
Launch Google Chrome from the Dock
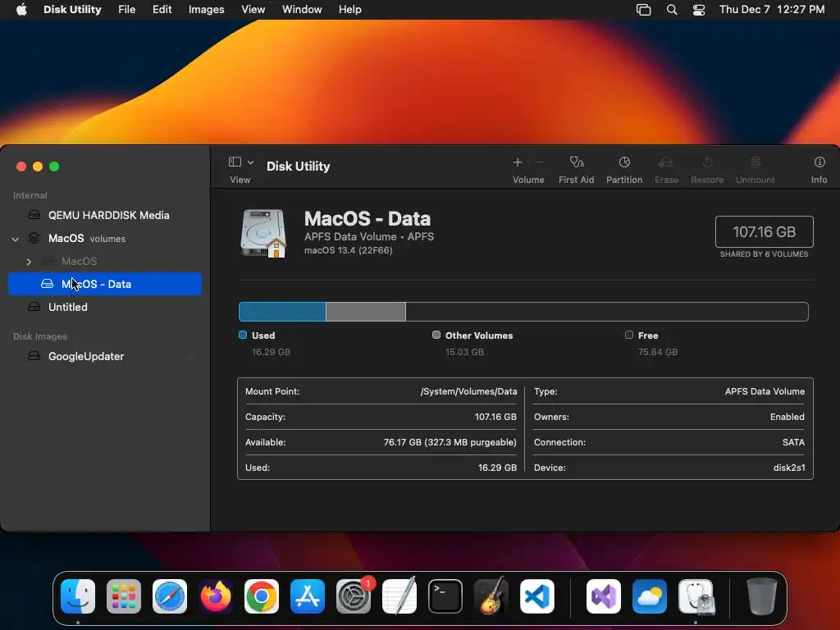pyautogui.click(x=262, y=596)
